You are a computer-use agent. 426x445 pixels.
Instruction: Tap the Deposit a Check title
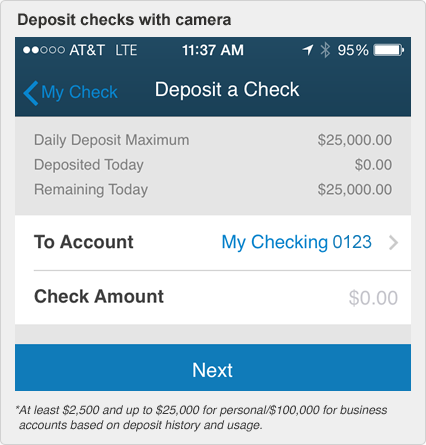(x=227, y=90)
